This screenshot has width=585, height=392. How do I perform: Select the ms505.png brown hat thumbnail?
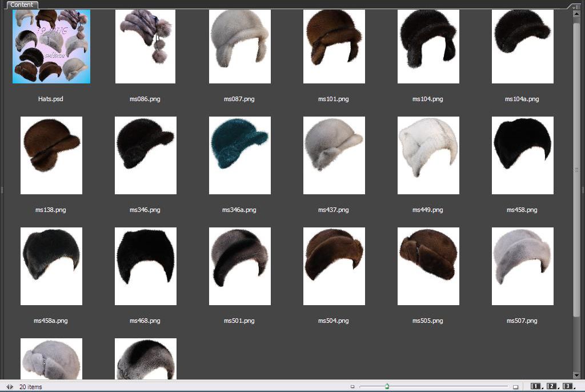pyautogui.click(x=428, y=266)
